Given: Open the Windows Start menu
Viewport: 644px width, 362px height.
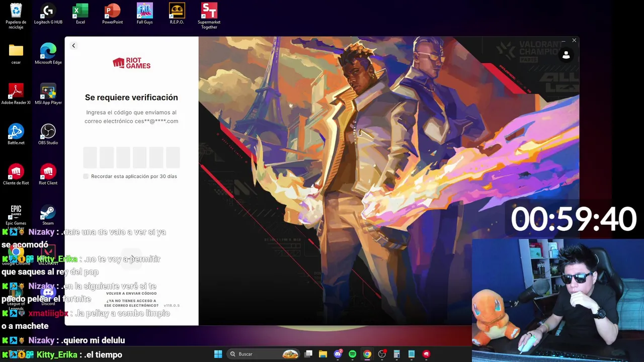Looking at the screenshot, I should pos(218,354).
